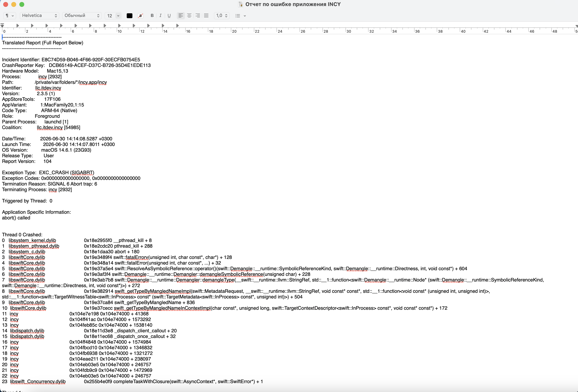Viewport: 578px width, 392px height.
Task: Click the AppVariant 1:MacFamily20,1:15 line
Action: (43, 105)
